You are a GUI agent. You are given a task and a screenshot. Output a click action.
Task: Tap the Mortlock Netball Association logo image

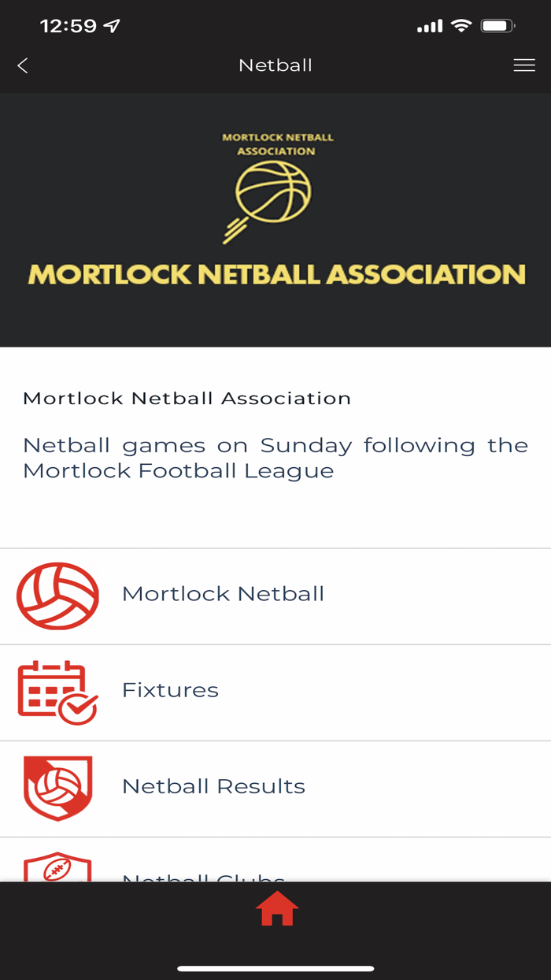(275, 218)
